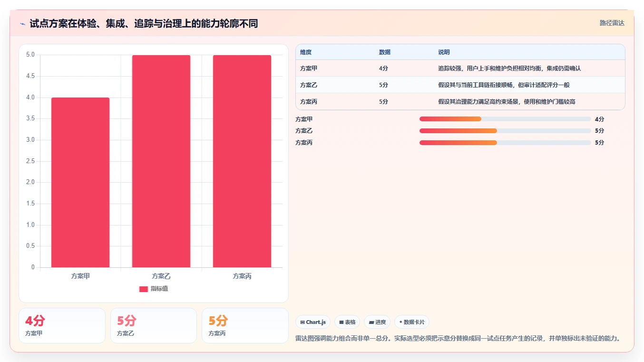The image size is (644, 362).
Task: Click the 说明 column header
Action: click(x=444, y=52)
